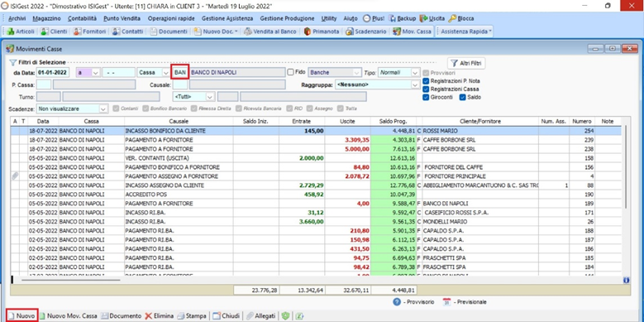Click the blue info icon beside the grid
Image resolution: width=644 pixels, height=322 pixels.
pyautogui.click(x=627, y=280)
